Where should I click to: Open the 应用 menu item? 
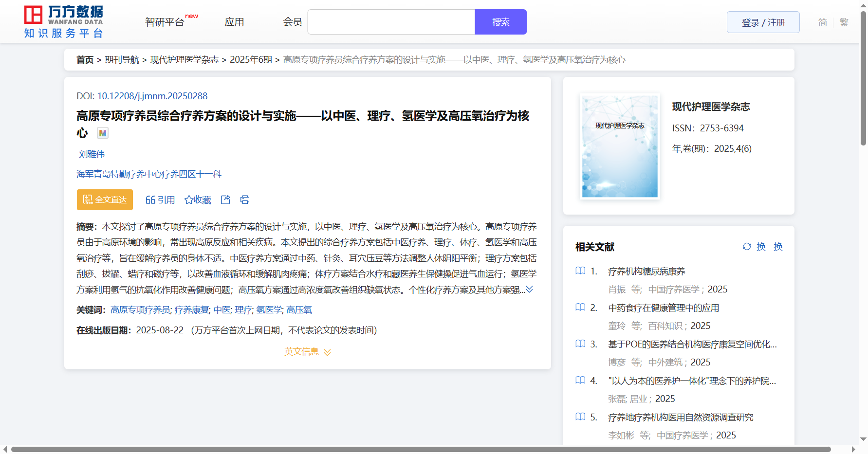point(234,22)
